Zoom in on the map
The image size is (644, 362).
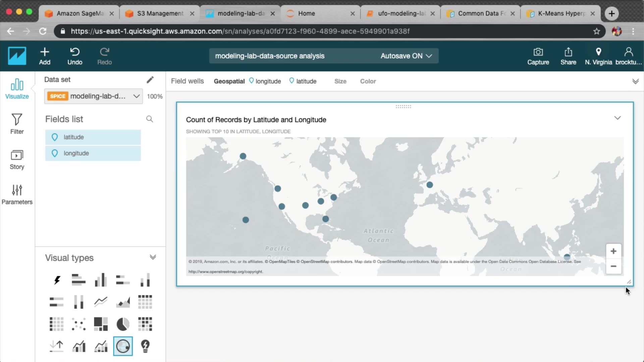[x=613, y=251]
